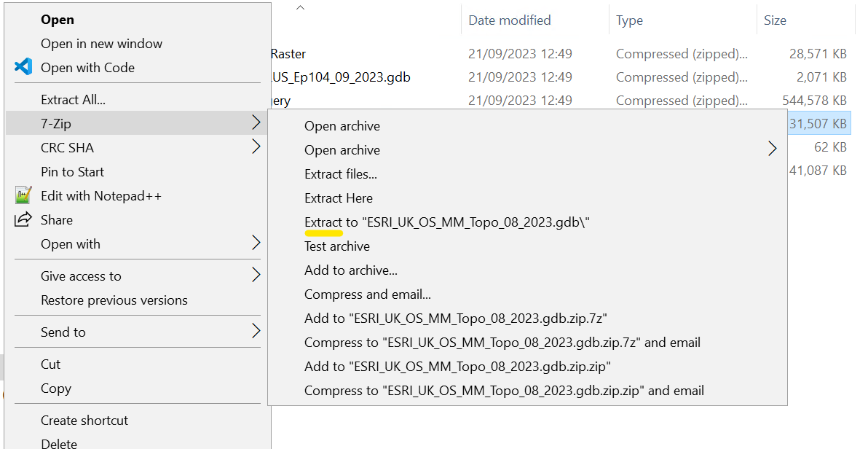The image size is (868, 449).
Task: Select Restore previous versions
Action: [x=114, y=300]
